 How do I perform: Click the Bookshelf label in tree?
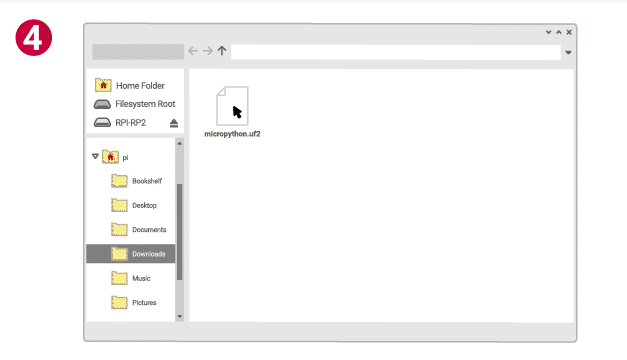click(x=147, y=181)
